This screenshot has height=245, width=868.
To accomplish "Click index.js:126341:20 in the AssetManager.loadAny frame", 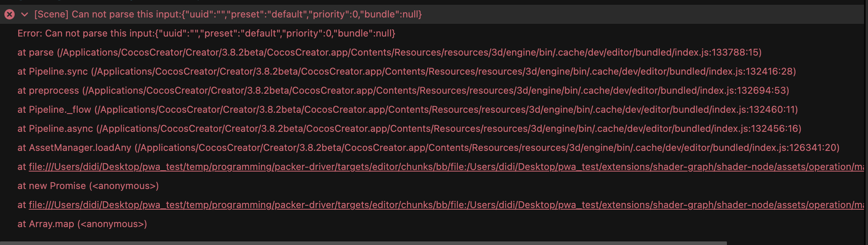I will (807, 148).
